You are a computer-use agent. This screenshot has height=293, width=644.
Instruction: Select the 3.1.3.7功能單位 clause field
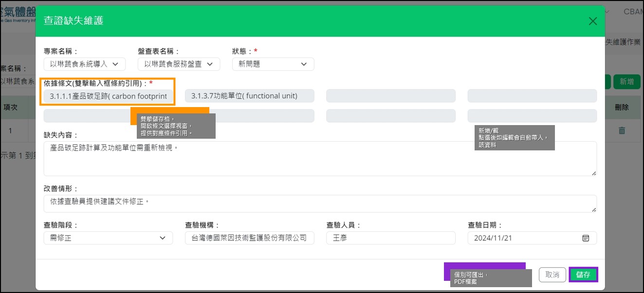coord(249,96)
